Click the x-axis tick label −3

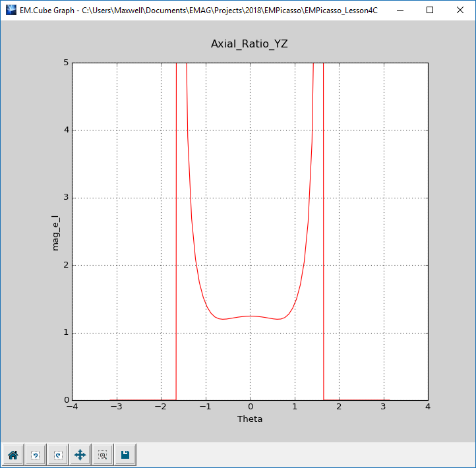click(116, 407)
